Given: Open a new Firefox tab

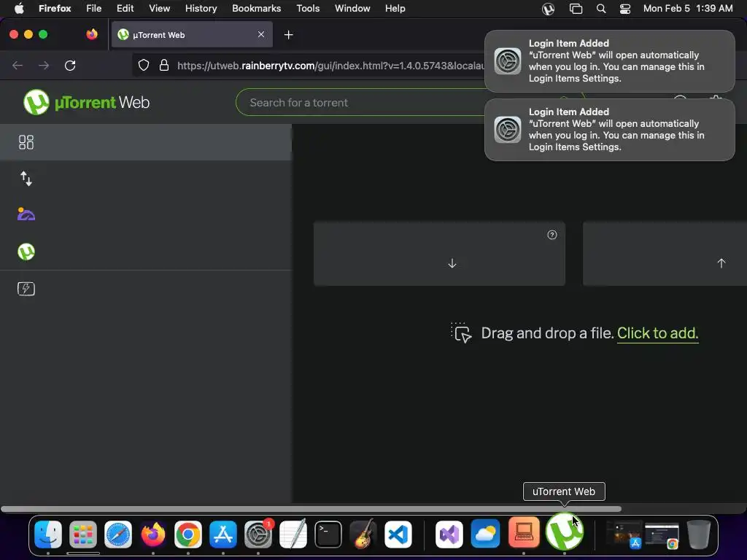Looking at the screenshot, I should tap(288, 35).
